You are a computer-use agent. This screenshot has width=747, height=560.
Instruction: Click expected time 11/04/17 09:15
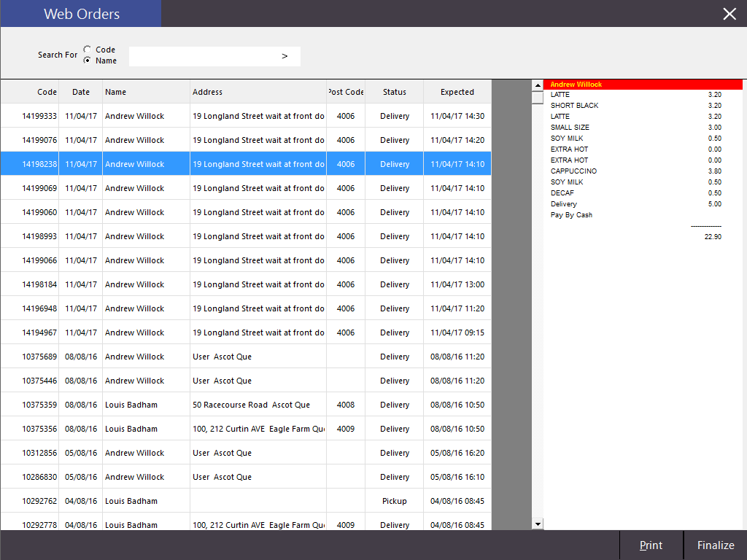(x=457, y=332)
